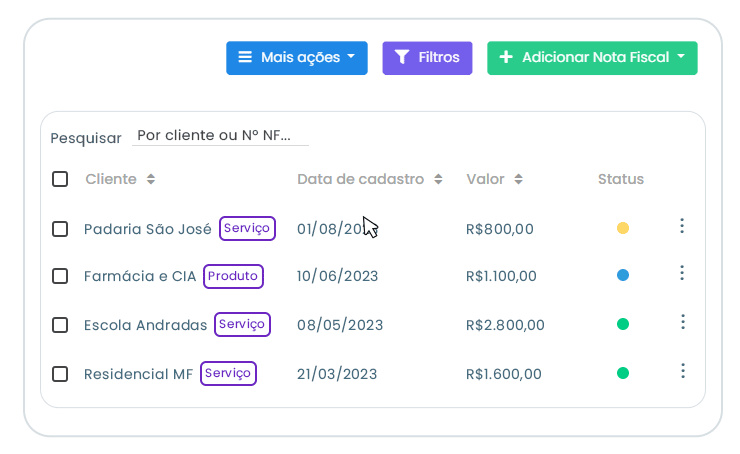The height and width of the screenshot is (454, 740).
Task: Click the funnel icon on the Filtros button
Action: 402,58
